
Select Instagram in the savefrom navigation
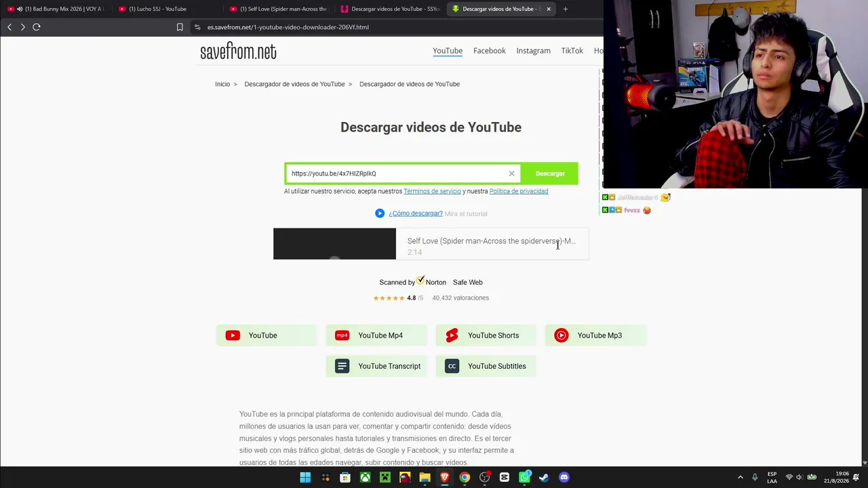point(534,51)
